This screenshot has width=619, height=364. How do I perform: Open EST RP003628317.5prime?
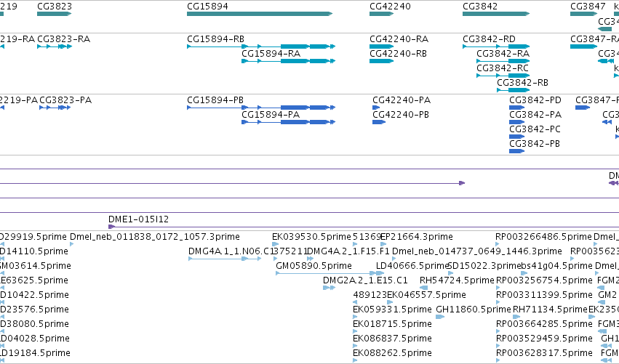pyautogui.click(x=498, y=360)
